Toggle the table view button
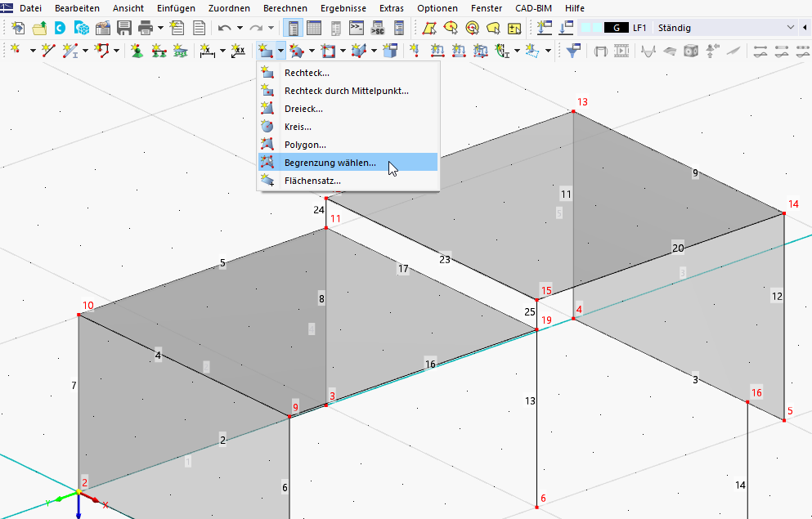Screen dimensions: 812x519 (x=314, y=28)
